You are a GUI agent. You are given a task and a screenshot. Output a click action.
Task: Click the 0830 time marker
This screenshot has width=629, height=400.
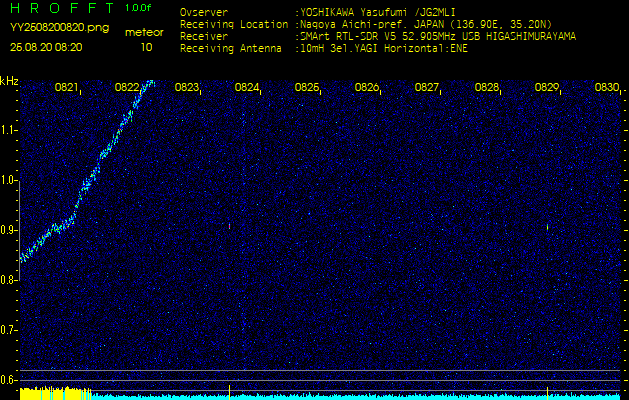[x=607, y=87]
